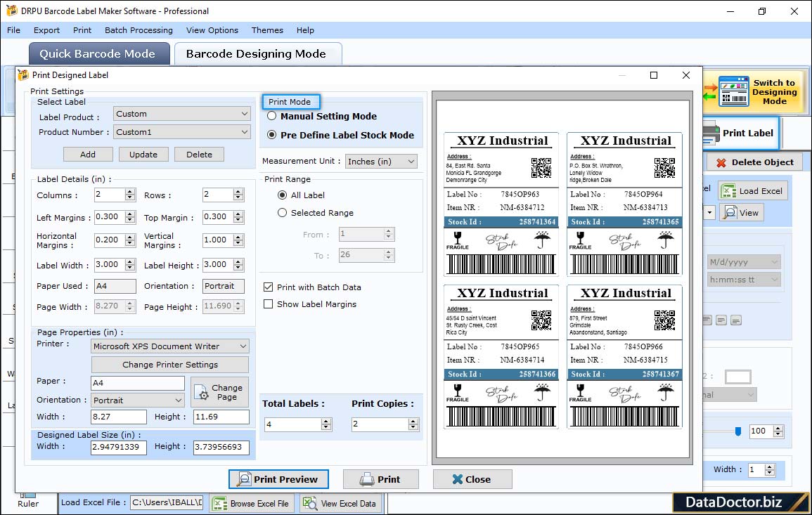Click the Switch to Designing Mode icon
This screenshot has height=515, width=812.
point(733,91)
